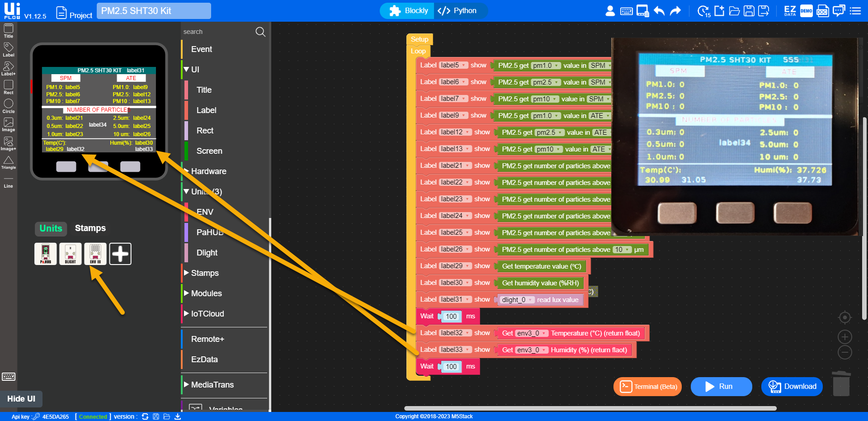Click the trash can icon

click(841, 383)
